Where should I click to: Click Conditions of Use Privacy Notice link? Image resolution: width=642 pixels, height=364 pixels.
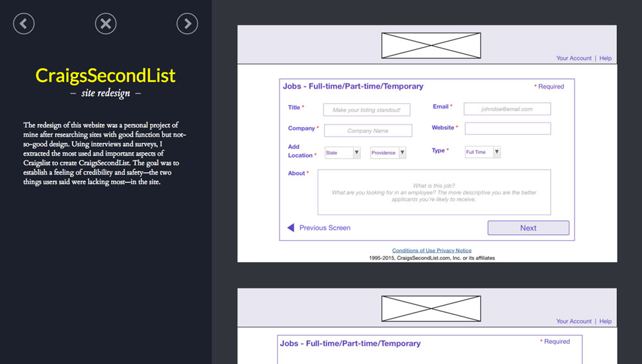point(431,250)
